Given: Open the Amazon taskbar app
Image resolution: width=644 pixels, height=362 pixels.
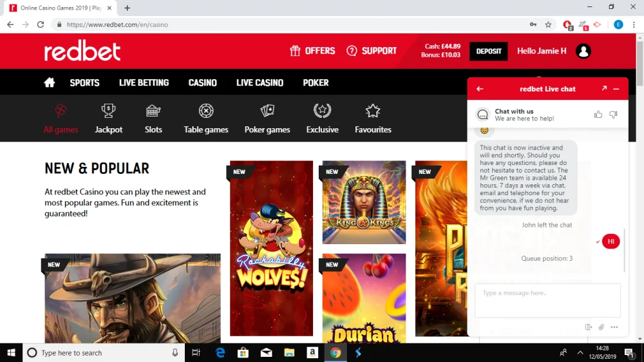Looking at the screenshot, I should coord(312,352).
